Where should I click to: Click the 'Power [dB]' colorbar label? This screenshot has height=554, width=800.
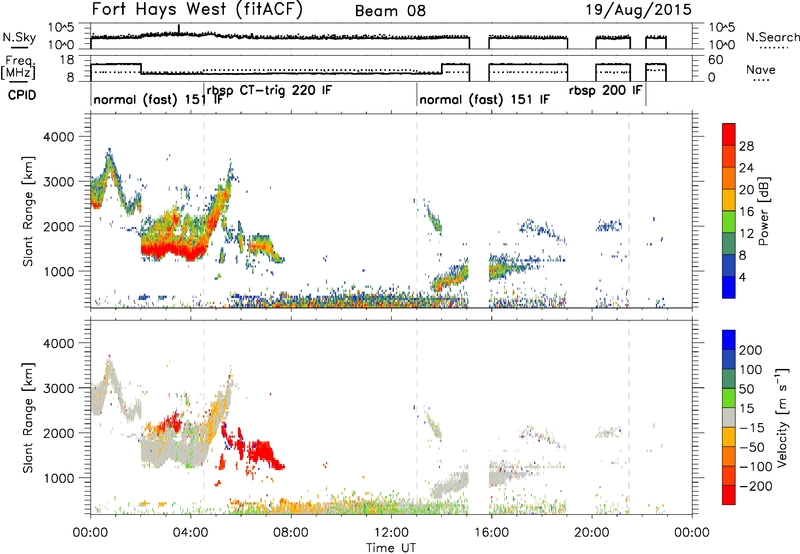[764, 211]
